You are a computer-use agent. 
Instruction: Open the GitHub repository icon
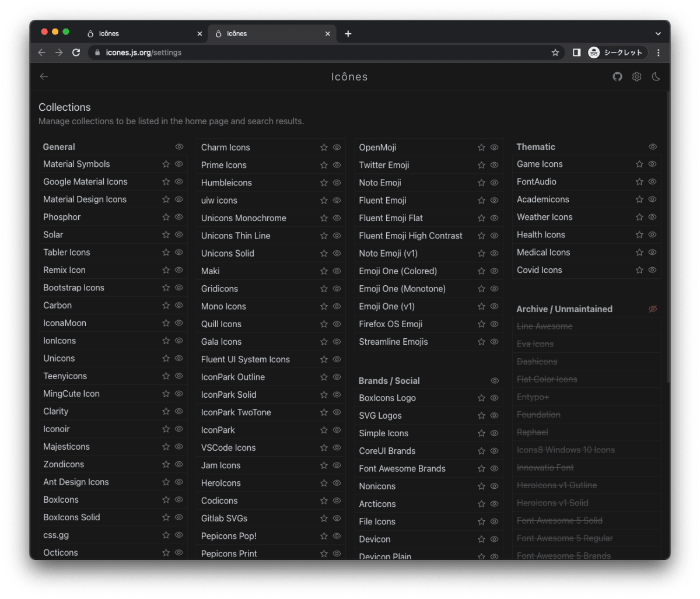pos(617,76)
